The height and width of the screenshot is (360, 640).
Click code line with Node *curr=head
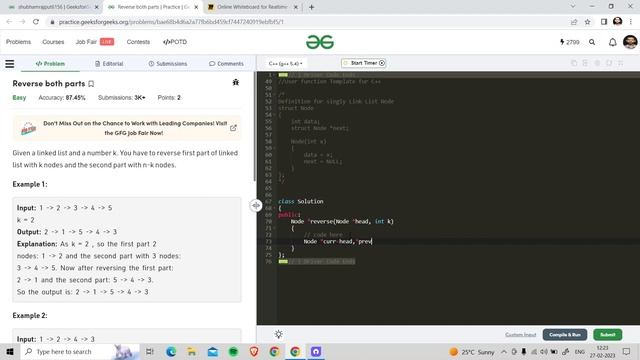tap(338, 241)
